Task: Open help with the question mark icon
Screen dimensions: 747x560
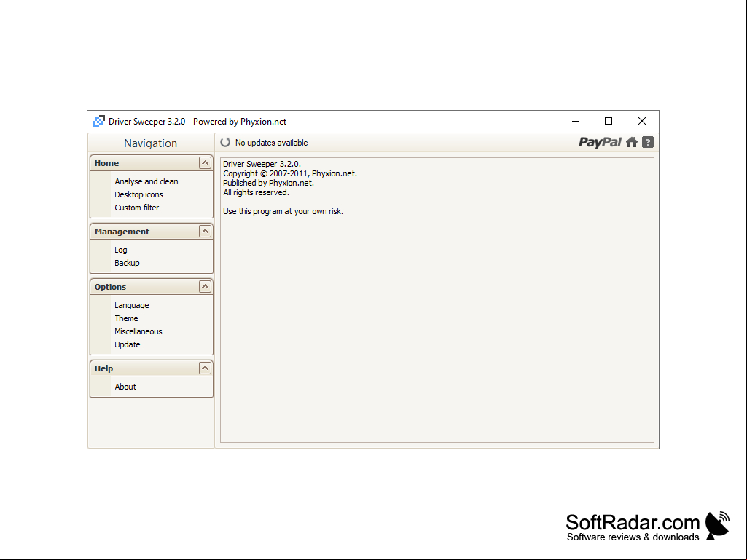Action: [648, 143]
